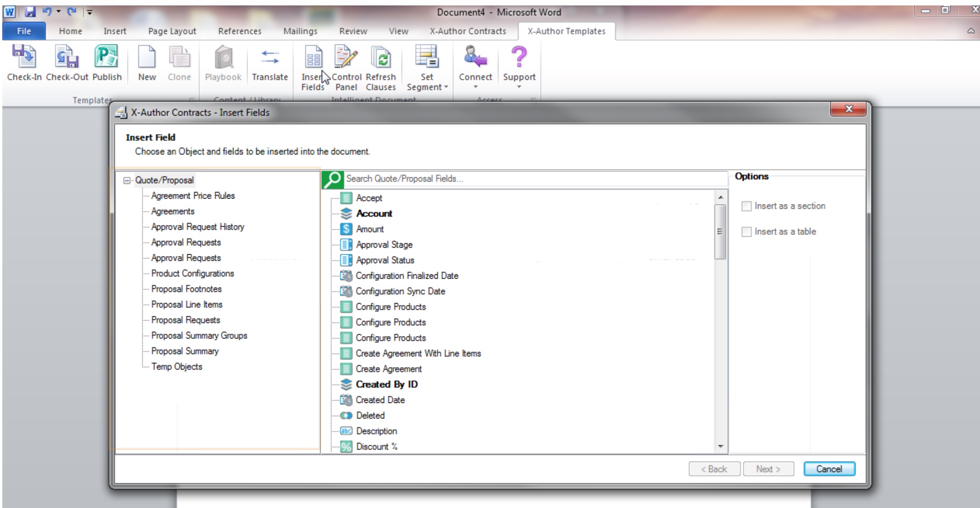Switch to the Insert tab
The height and width of the screenshot is (508, 980).
115,31
